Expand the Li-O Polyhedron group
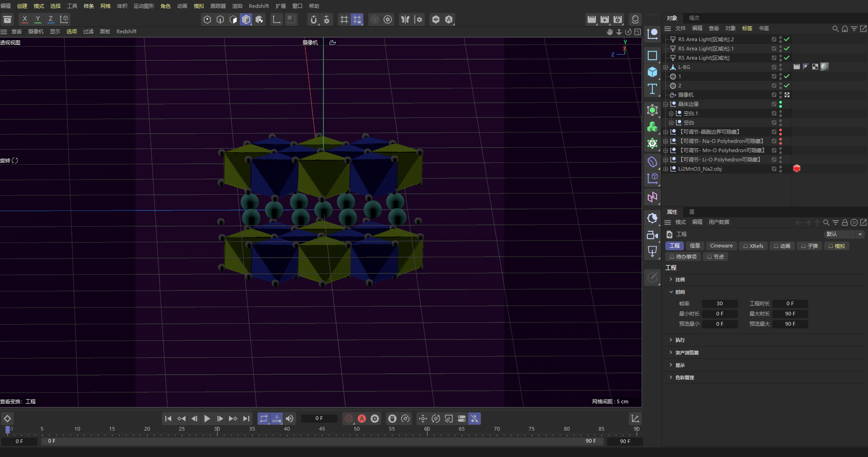Screen dimensions: 868x457 [x=666, y=160]
